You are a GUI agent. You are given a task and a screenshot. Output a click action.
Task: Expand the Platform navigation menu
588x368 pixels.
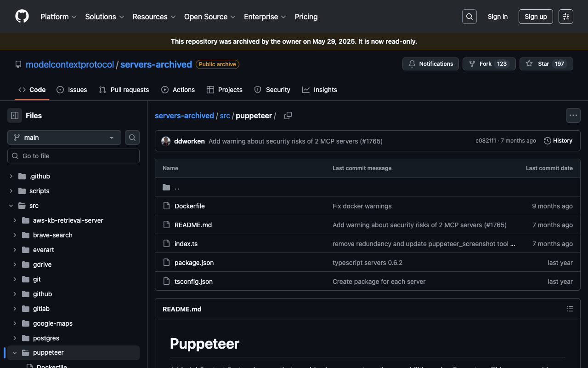pos(58,17)
